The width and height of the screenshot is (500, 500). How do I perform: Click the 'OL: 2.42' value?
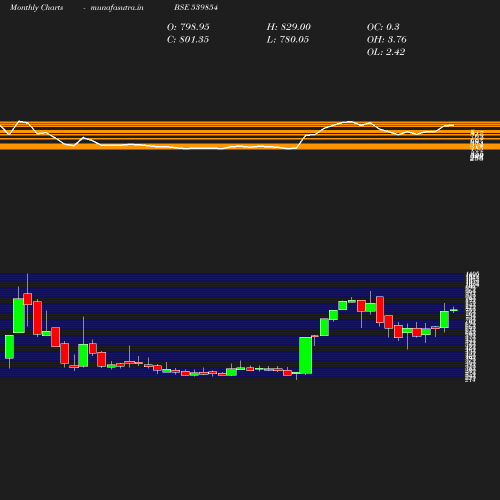(386, 52)
